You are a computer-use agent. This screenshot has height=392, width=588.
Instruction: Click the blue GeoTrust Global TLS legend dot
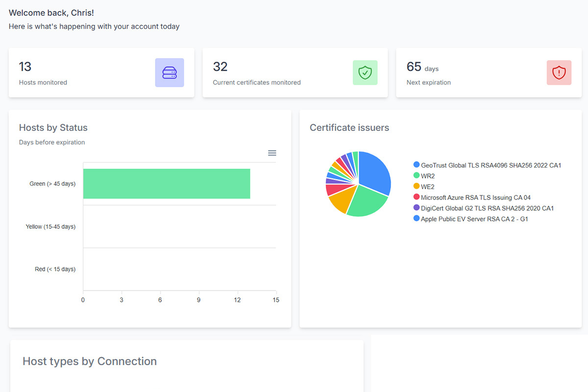(416, 165)
